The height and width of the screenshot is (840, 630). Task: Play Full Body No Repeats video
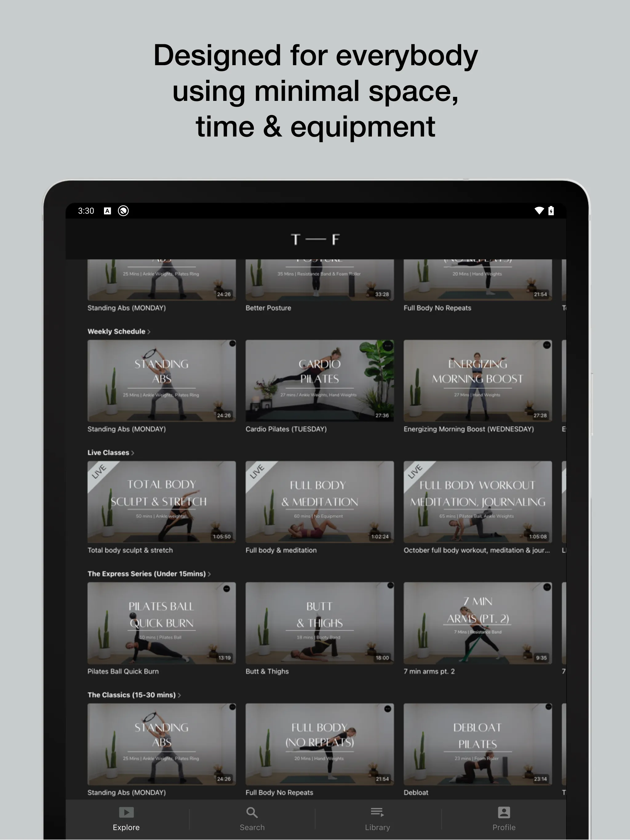(482, 275)
